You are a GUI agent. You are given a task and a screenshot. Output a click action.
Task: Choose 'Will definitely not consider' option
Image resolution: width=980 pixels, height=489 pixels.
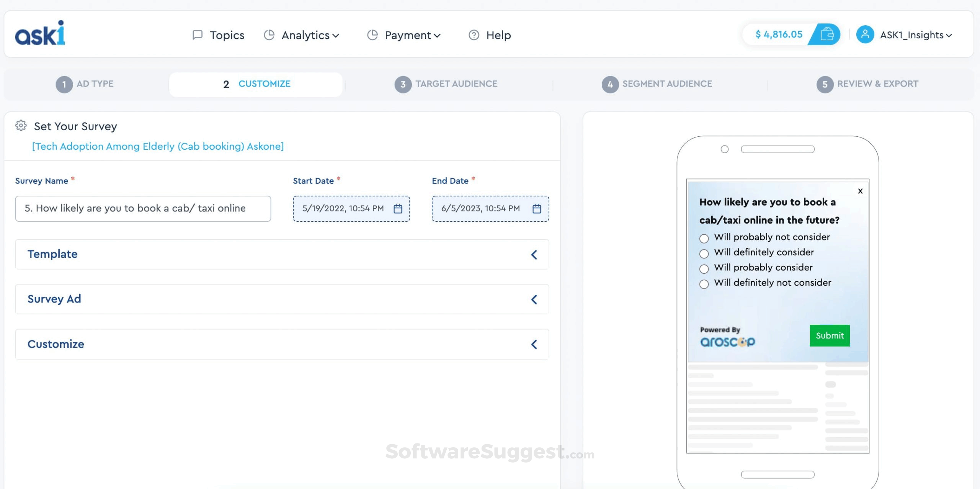tap(704, 284)
